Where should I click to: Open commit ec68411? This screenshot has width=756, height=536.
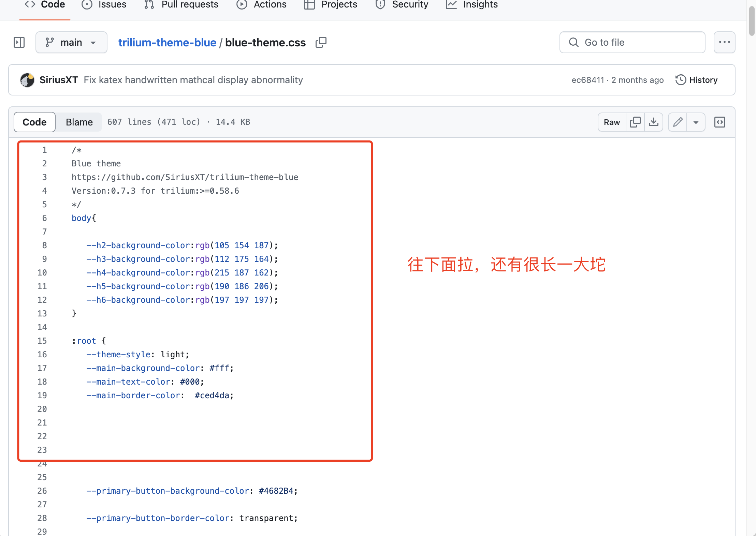tap(588, 80)
